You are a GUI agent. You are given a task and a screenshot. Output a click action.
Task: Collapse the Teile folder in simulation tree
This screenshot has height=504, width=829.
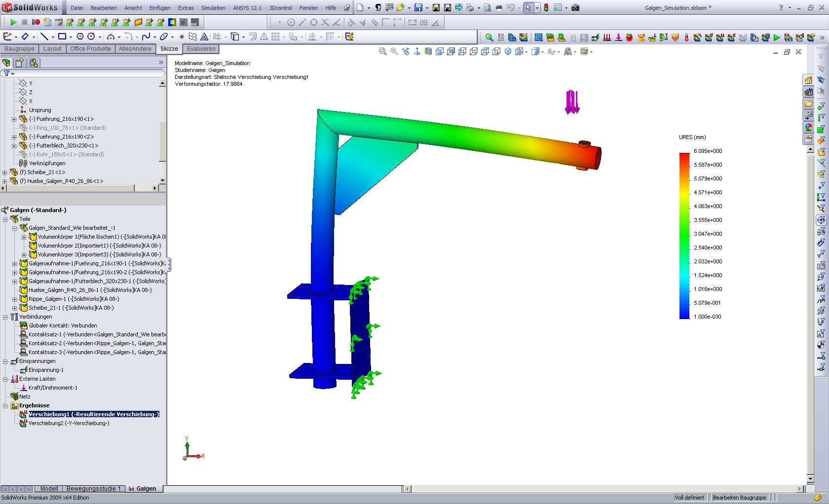point(5,219)
